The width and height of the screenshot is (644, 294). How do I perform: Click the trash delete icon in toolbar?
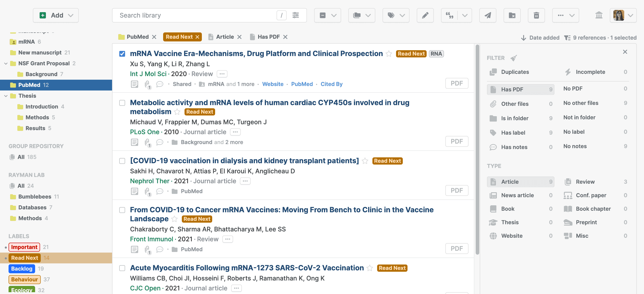[536, 16]
